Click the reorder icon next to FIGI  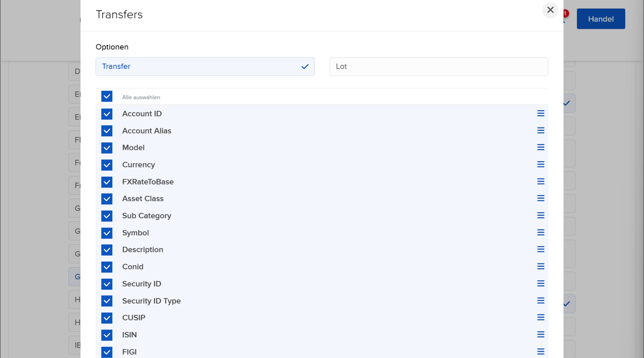pos(540,352)
